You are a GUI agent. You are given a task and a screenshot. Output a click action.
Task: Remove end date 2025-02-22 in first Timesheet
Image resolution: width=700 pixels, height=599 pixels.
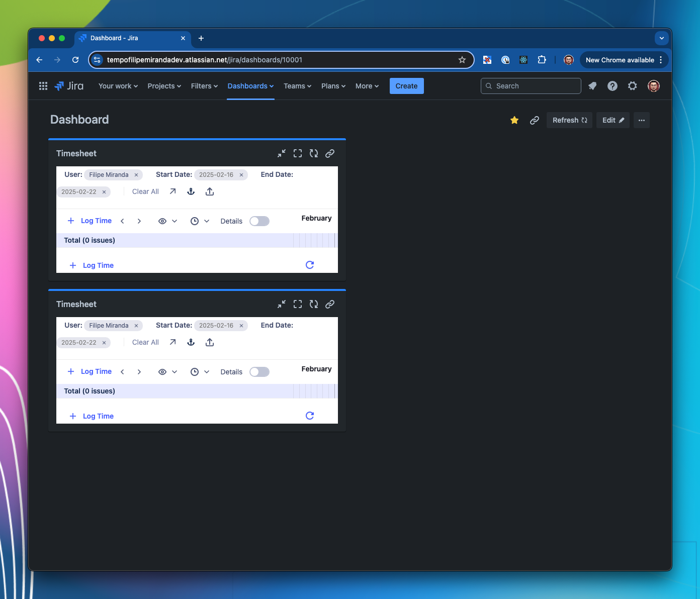tap(104, 192)
